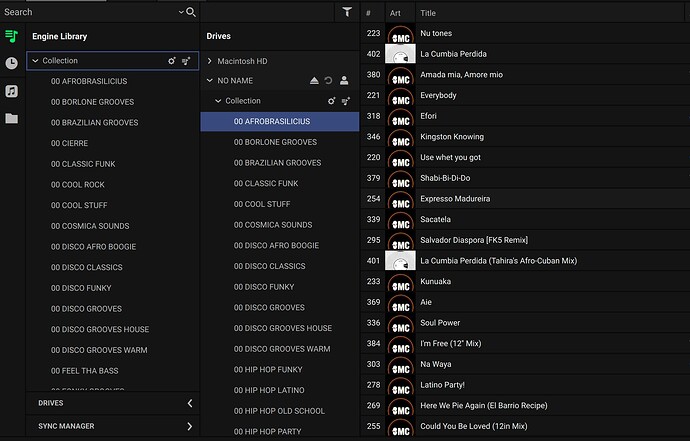Select track Amada mia, Amore mio
Screen dimensions: 690x441
click(x=461, y=74)
